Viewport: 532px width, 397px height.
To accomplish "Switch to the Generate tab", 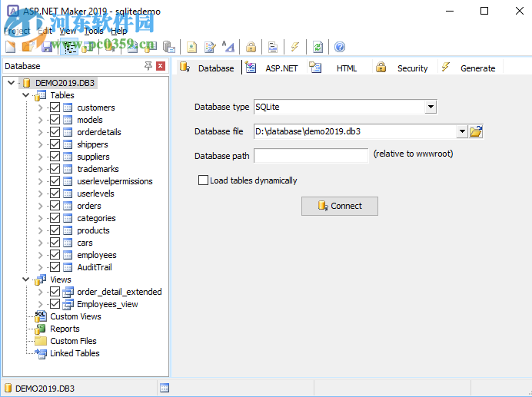I will tap(470, 68).
